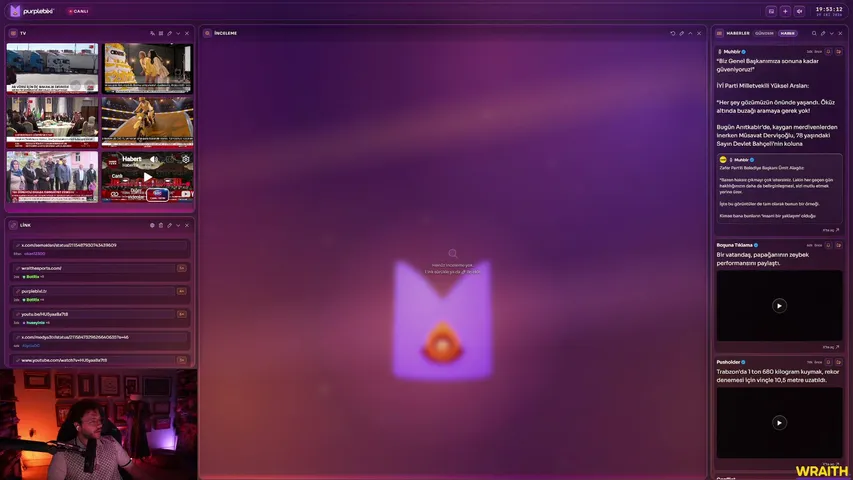The image size is (853, 480).
Task: Delete links with the LİNK panel trash icon
Action: point(161,225)
